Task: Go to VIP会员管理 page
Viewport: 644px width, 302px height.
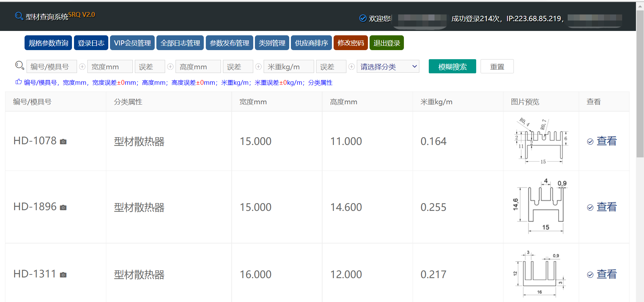Action: pyautogui.click(x=132, y=43)
